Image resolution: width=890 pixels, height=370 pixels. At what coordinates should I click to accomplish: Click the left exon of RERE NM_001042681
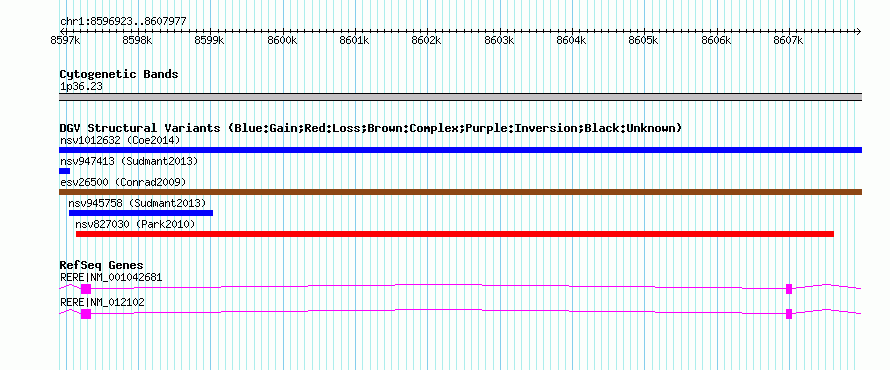pos(86,289)
